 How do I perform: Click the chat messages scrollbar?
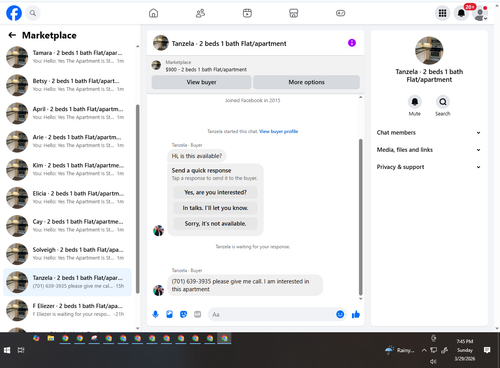pos(360,217)
